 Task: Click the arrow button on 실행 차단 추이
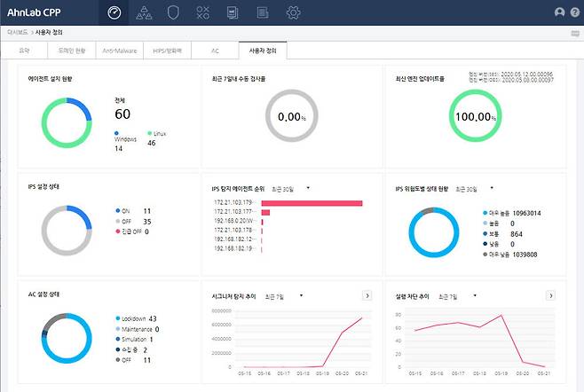coord(550,295)
